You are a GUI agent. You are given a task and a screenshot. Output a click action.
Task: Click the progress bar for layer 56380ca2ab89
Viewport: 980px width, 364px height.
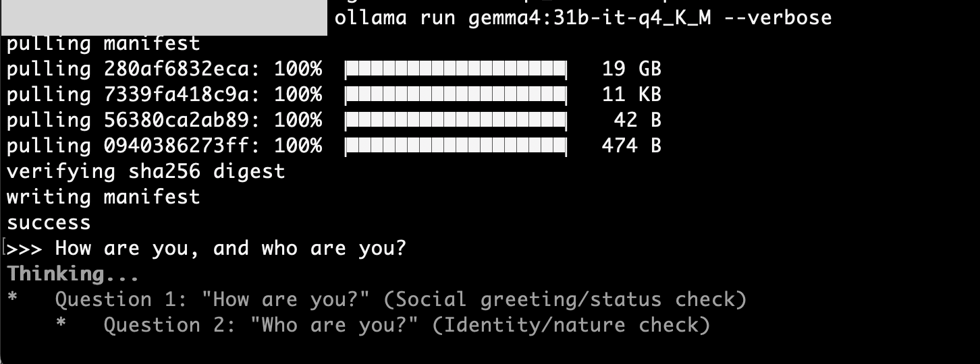456,121
